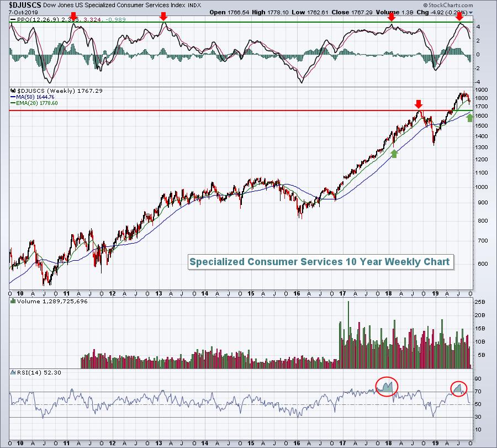Click the 1000 price axis label
497x448 pixels.
pyautogui.click(x=481, y=187)
